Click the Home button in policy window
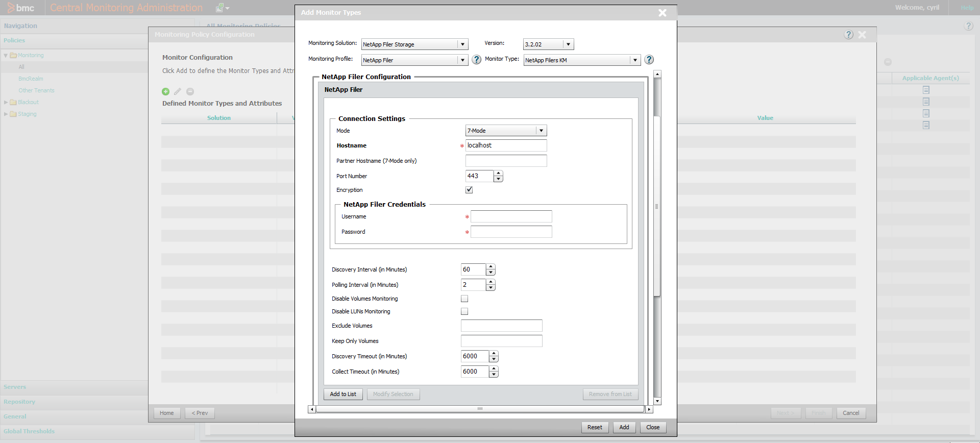This screenshot has width=980, height=443. 167,413
